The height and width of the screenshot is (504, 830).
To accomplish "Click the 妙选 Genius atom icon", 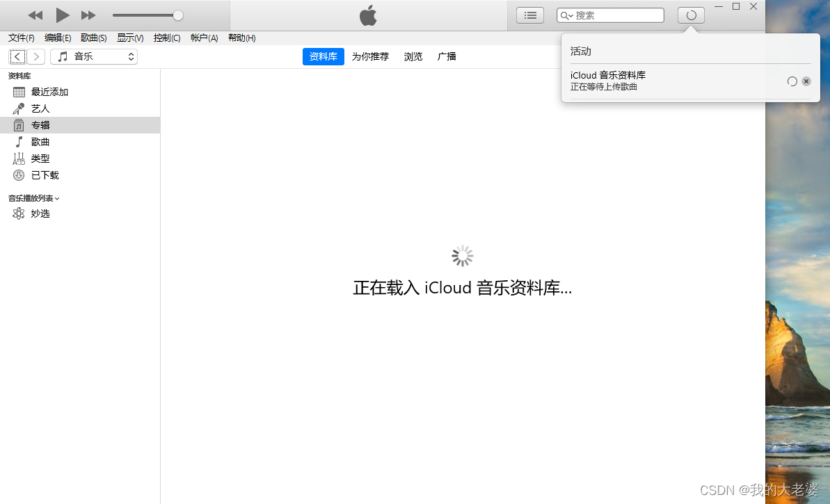I will pyautogui.click(x=19, y=213).
